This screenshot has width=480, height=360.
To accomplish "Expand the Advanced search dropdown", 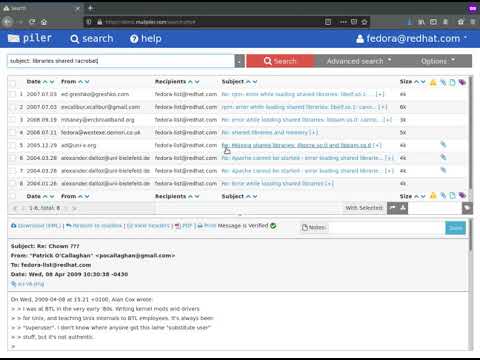I will click(358, 61).
